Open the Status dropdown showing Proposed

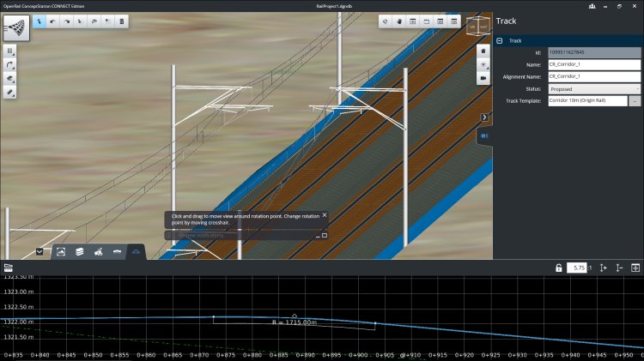coord(594,88)
